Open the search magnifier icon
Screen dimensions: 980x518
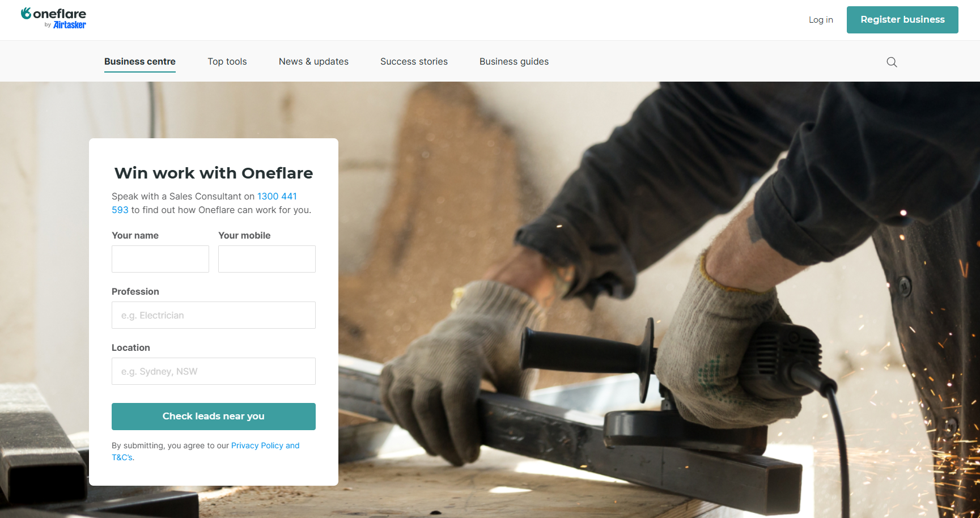(x=892, y=62)
